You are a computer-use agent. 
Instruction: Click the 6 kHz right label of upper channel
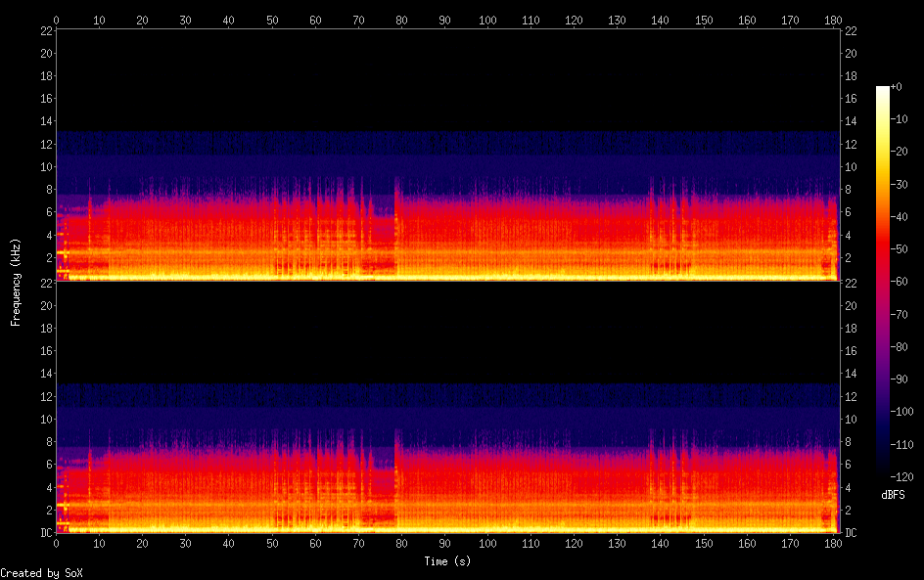tap(848, 212)
